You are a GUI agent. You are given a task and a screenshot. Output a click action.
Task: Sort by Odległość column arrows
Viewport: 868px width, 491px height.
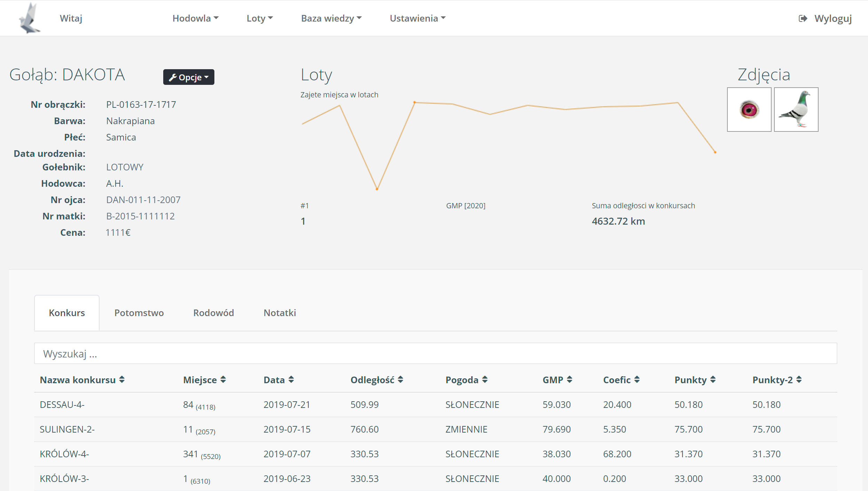pos(401,380)
